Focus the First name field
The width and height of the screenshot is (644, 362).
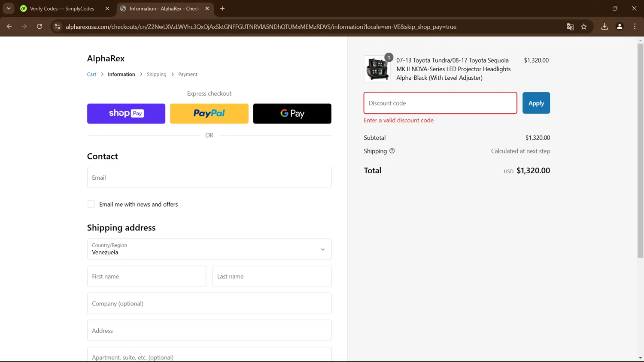pyautogui.click(x=147, y=277)
